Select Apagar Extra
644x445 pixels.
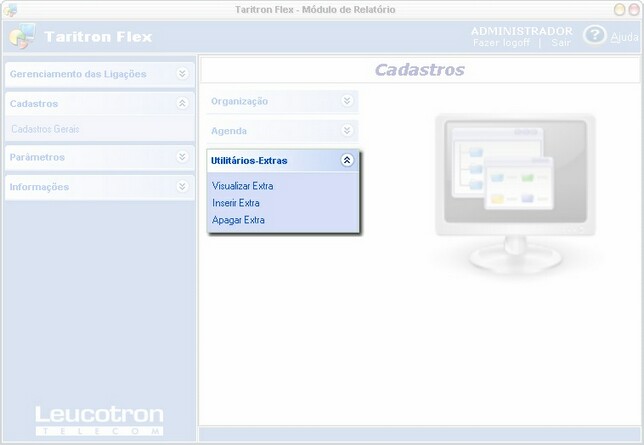coord(238,220)
